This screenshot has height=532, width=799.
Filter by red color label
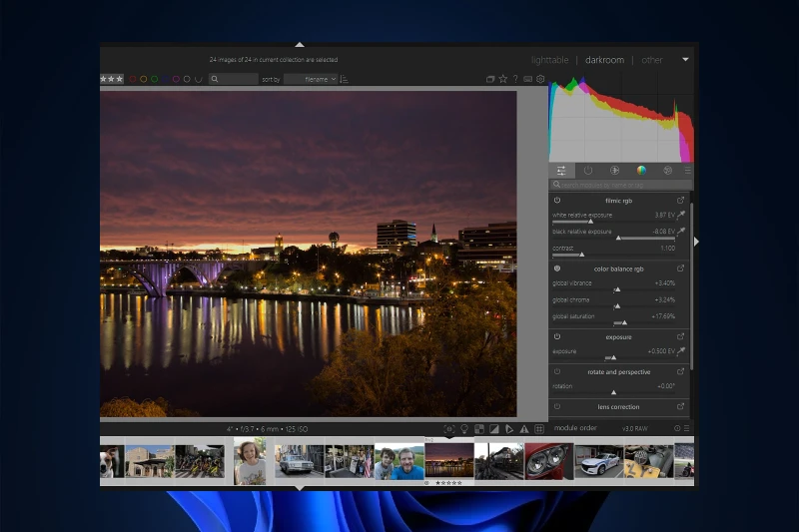click(133, 79)
